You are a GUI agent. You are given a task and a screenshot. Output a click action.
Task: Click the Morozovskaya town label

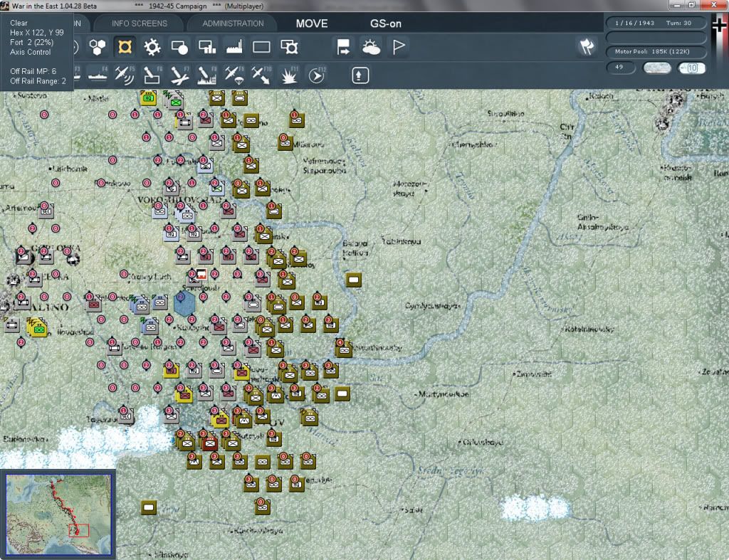point(409,189)
